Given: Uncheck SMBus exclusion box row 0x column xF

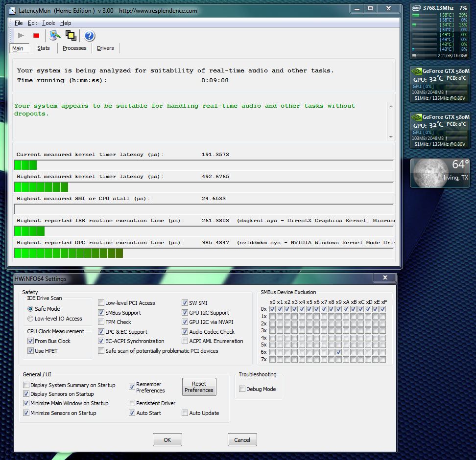Looking at the screenshot, I should click(383, 309).
